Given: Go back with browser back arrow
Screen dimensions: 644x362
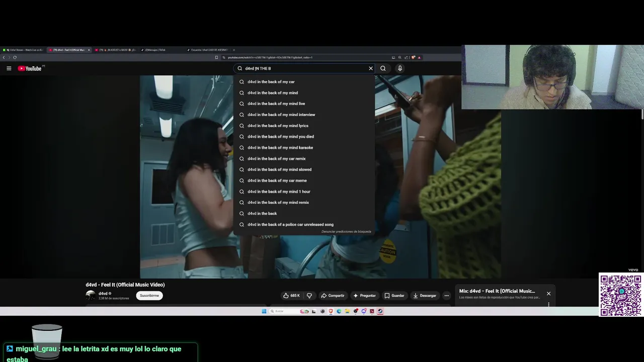Looking at the screenshot, I should tap(4, 57).
